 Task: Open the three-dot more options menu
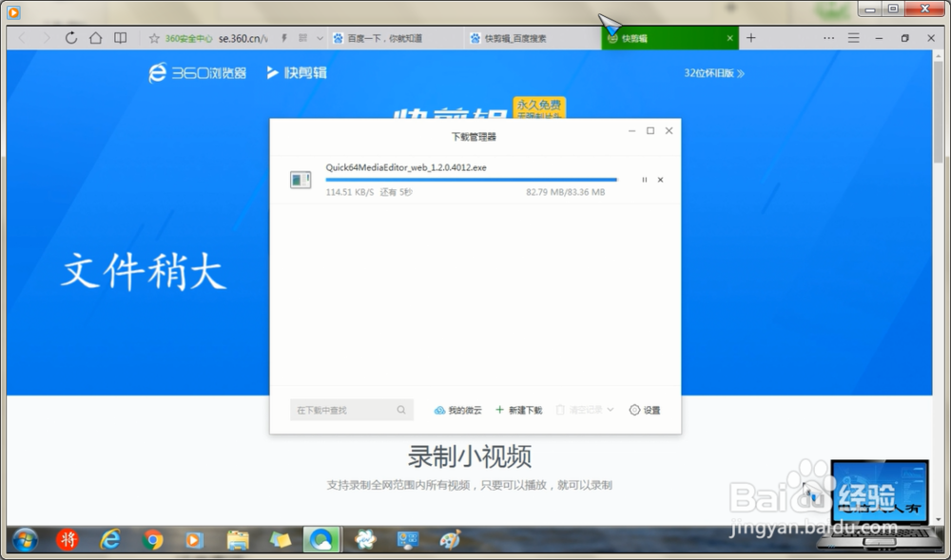828,38
